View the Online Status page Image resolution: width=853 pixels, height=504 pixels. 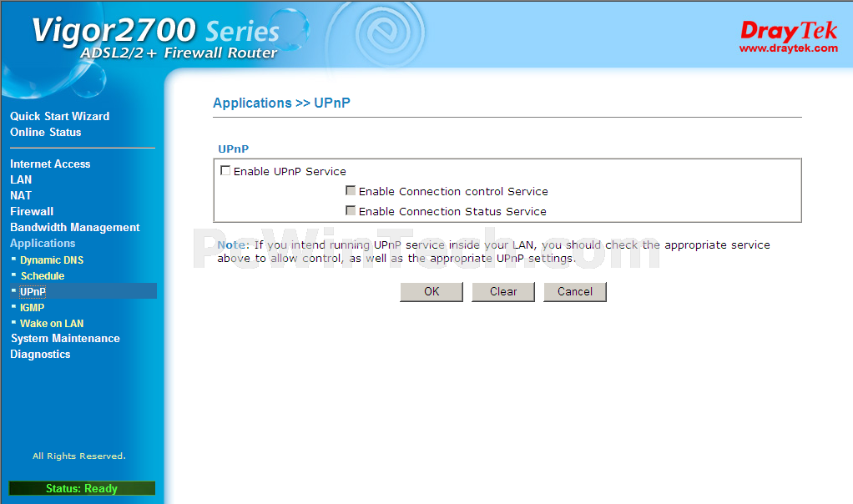(x=46, y=132)
